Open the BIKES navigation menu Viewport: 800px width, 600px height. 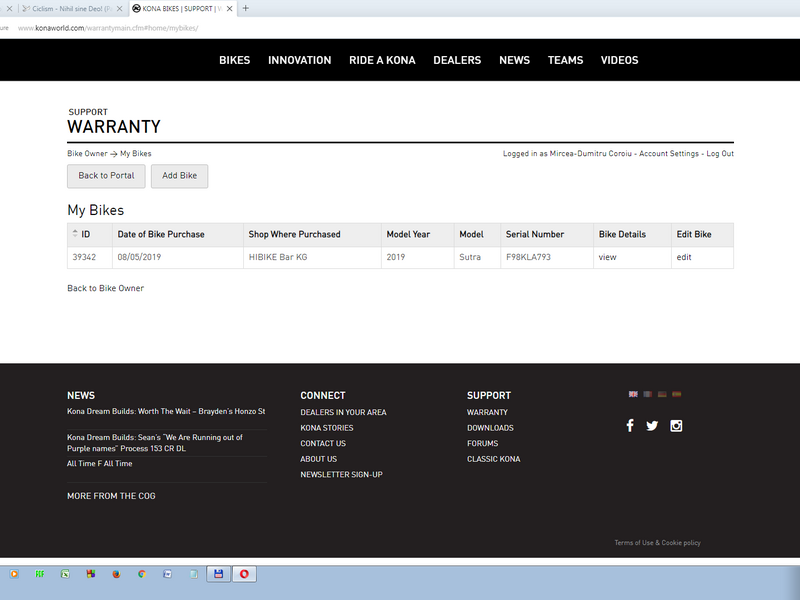235,60
